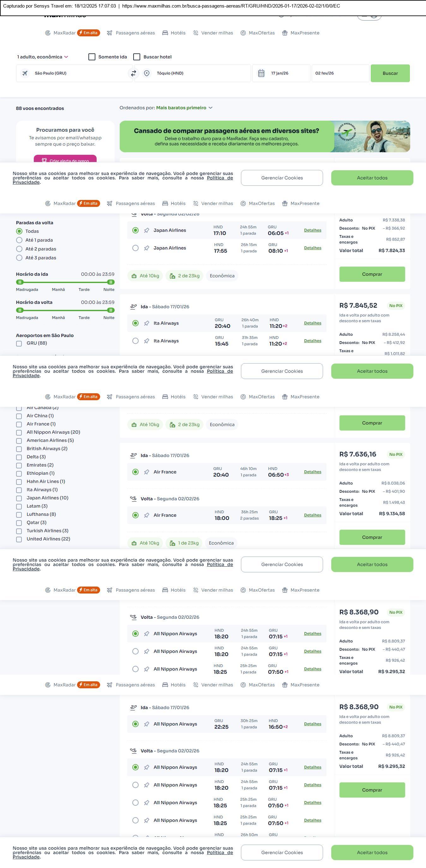Expand the Mais baratos primeiro sort dropdown

click(184, 108)
